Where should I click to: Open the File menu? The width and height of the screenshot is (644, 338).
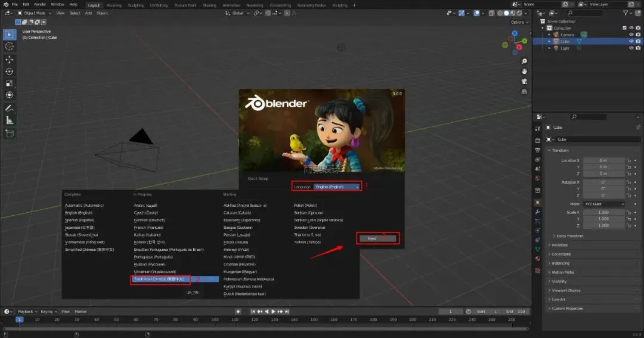click(x=15, y=5)
